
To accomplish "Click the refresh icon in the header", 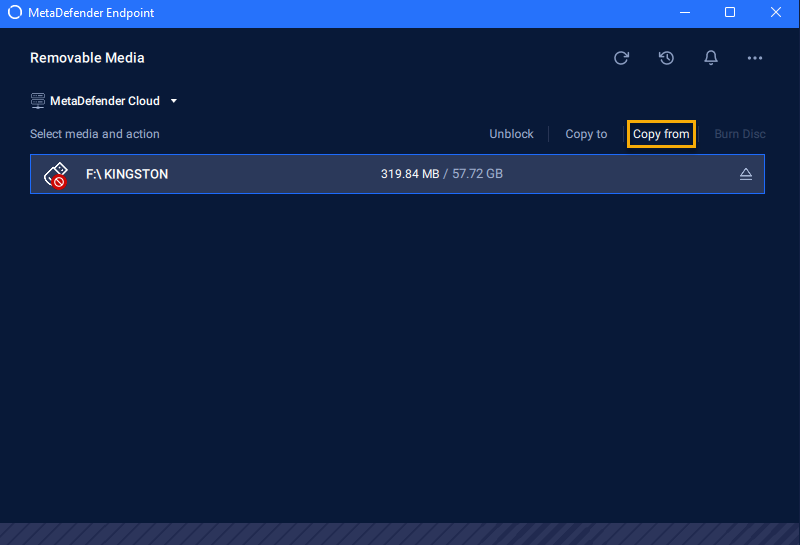I will pos(621,58).
